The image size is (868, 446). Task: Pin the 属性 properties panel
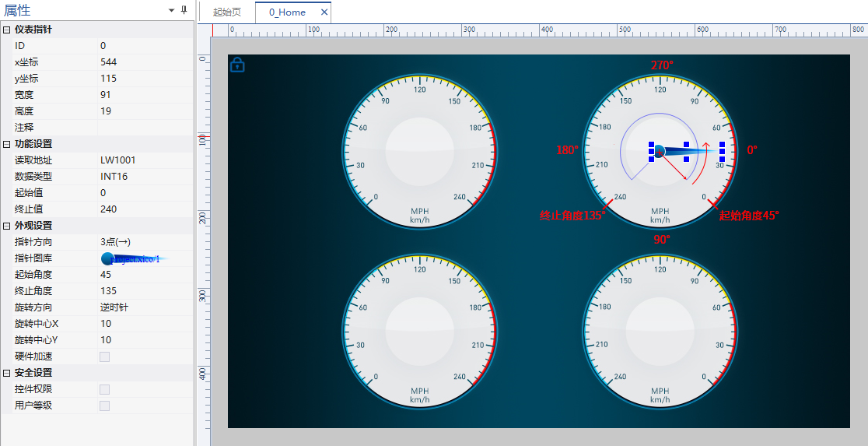pos(184,10)
